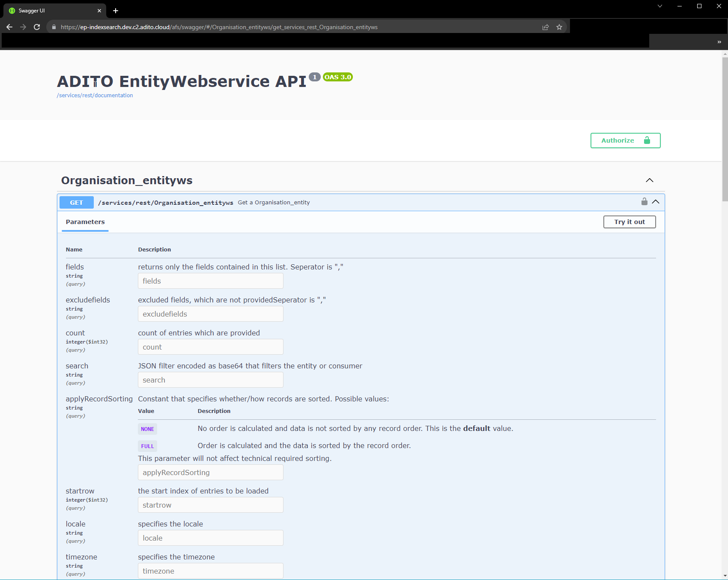
Task: Click the /services/rest/Organisation_entityws path
Action: point(166,203)
